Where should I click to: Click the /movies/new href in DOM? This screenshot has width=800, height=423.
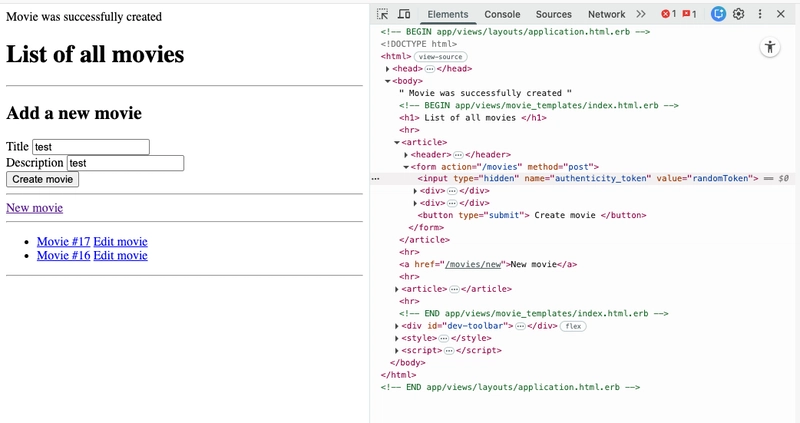[472, 264]
